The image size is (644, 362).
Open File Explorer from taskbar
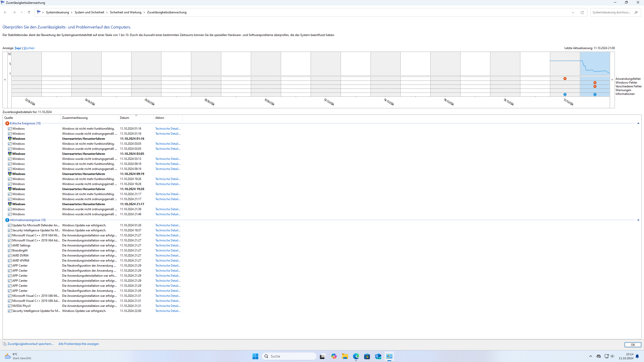(345, 356)
